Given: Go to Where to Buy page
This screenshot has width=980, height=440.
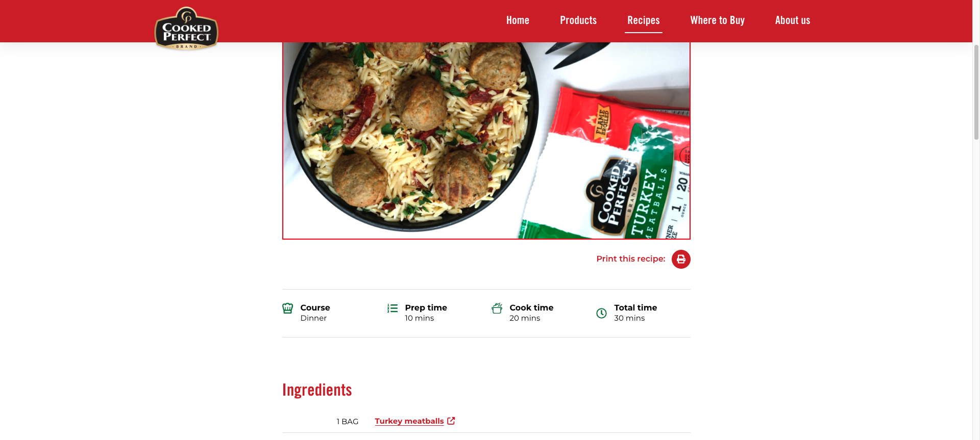Looking at the screenshot, I should [x=718, y=20].
